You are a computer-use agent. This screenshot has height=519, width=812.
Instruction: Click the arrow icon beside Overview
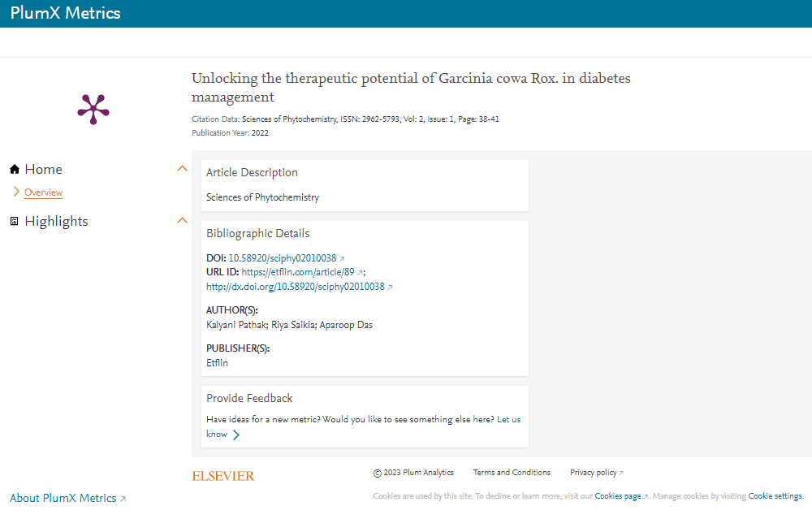tap(15, 192)
